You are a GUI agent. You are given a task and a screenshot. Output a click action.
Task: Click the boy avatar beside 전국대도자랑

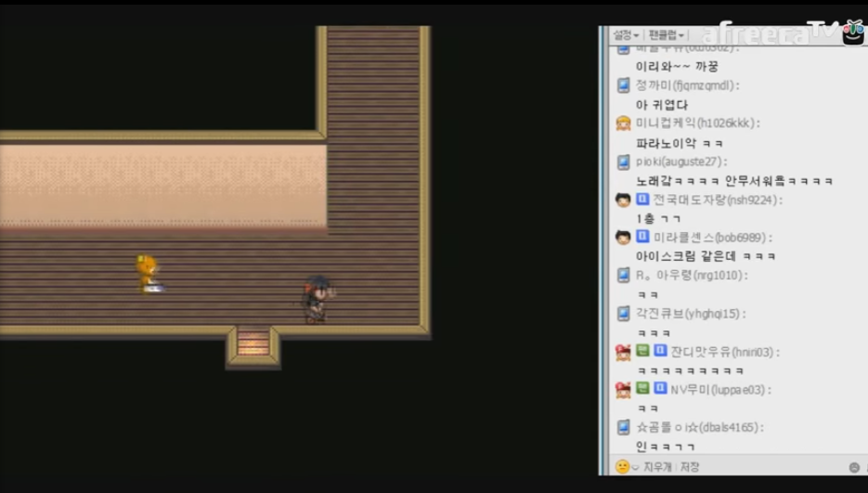click(623, 200)
